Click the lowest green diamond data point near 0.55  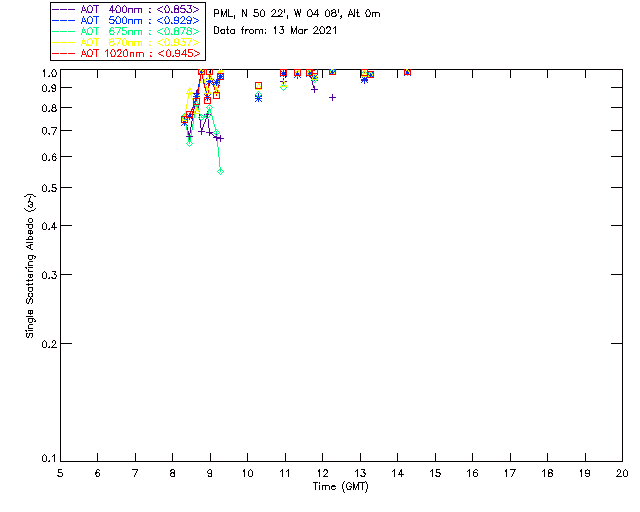point(220,171)
